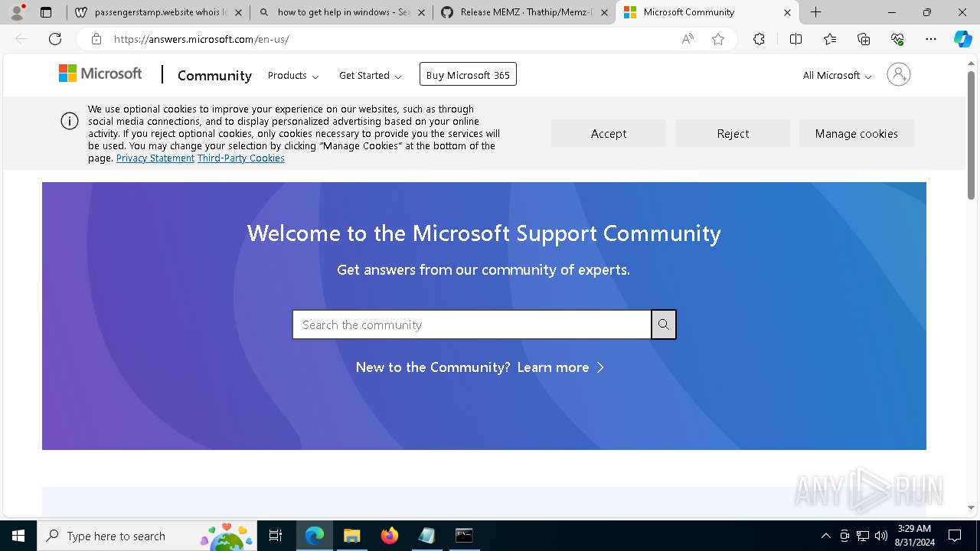Screen dimensions: 980x551
Task: Click the Community header link
Action: point(214,75)
